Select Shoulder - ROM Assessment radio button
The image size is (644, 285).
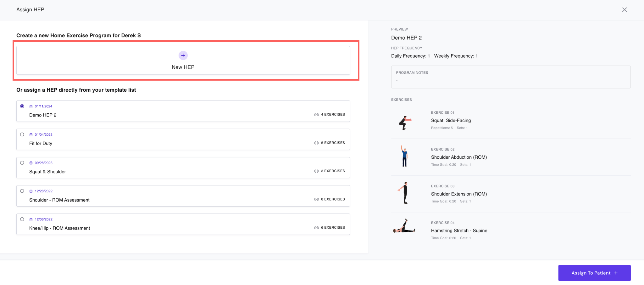coord(22,191)
